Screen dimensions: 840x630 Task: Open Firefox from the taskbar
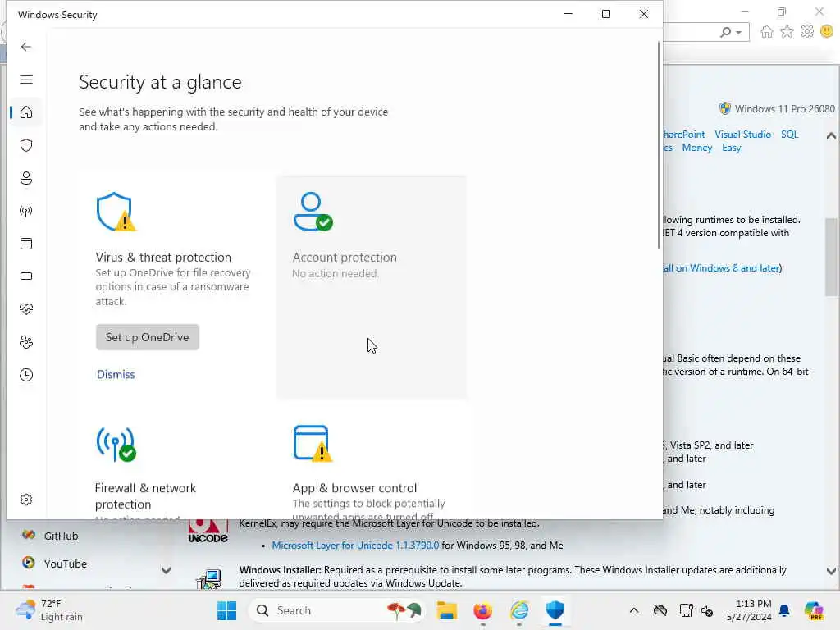pyautogui.click(x=482, y=610)
